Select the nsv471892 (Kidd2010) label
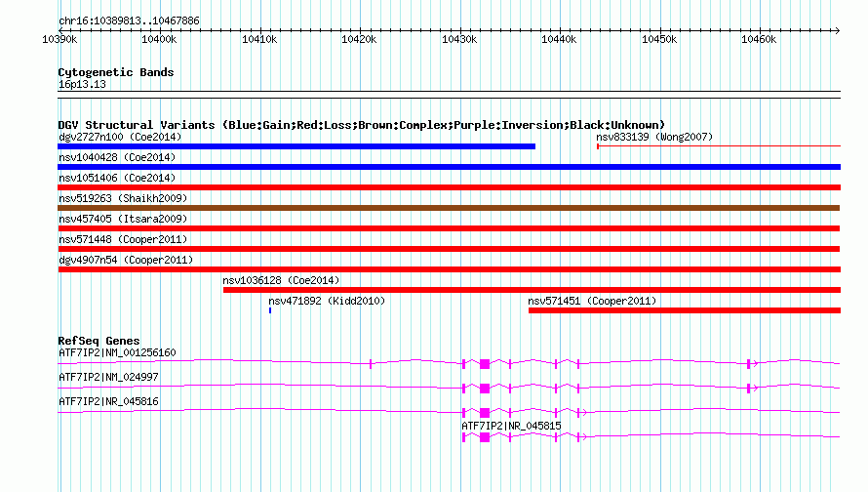The width and height of the screenshot is (868, 492). (327, 301)
